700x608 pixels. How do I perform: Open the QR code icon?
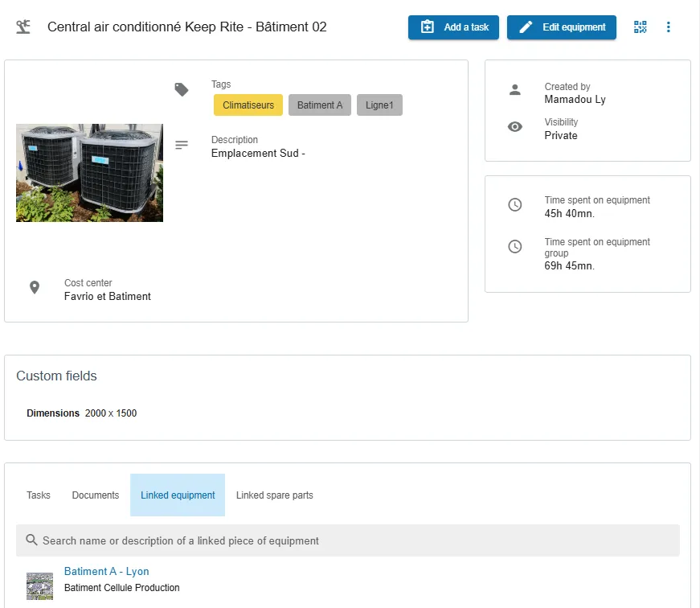(641, 27)
